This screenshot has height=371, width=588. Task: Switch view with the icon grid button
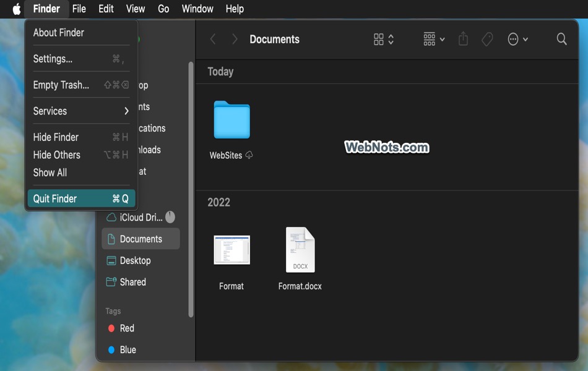[383, 39]
